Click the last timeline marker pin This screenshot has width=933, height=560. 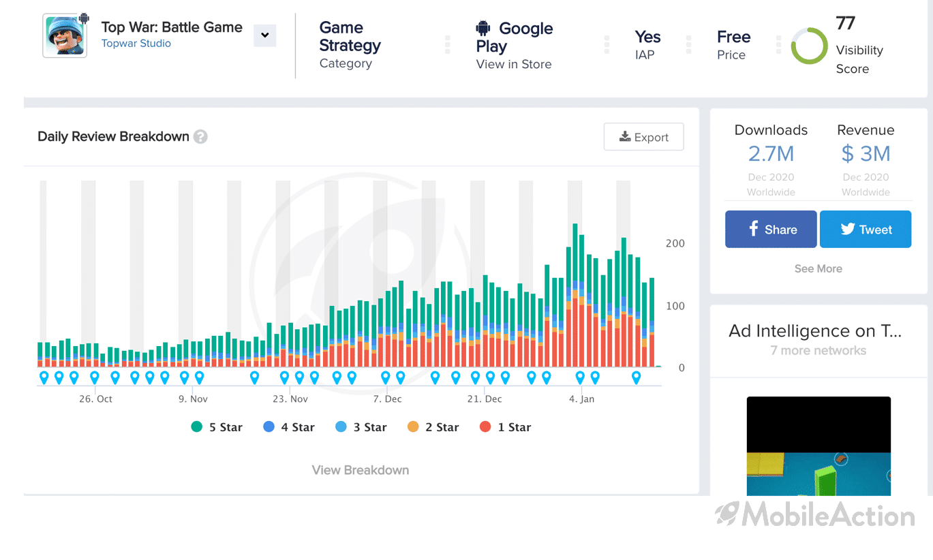pos(637,377)
